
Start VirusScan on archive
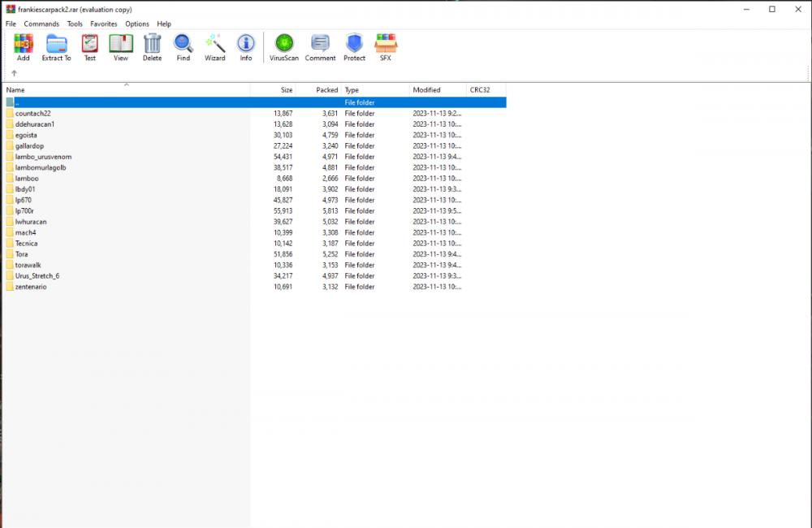coord(284,45)
